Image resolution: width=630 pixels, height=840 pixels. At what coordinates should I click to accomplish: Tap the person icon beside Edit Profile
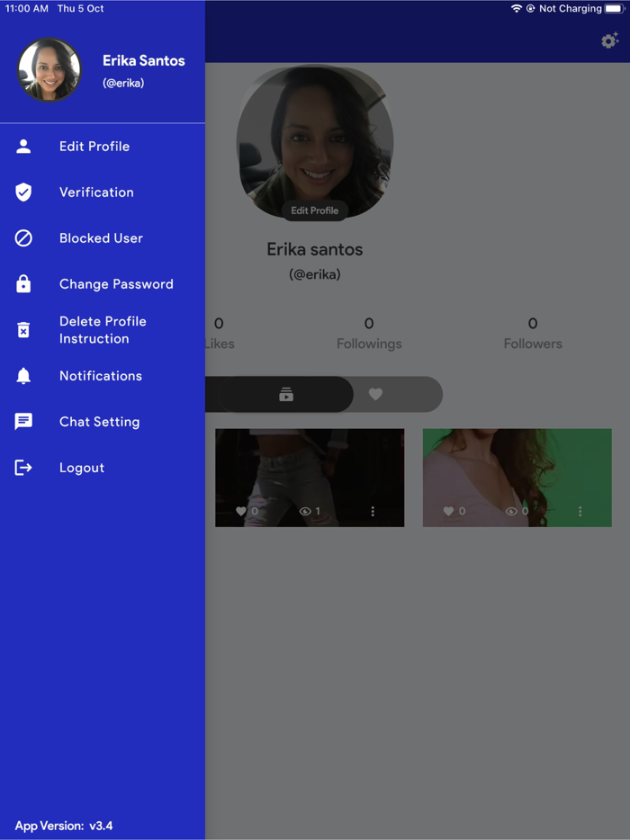pos(23,147)
